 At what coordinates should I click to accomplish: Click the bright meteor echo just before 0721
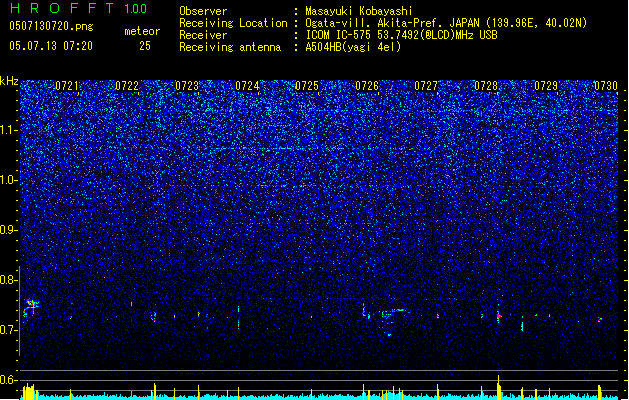point(30,307)
